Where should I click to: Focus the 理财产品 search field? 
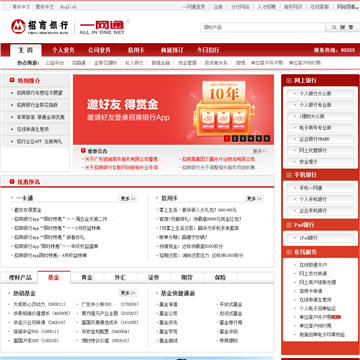tap(263, 27)
